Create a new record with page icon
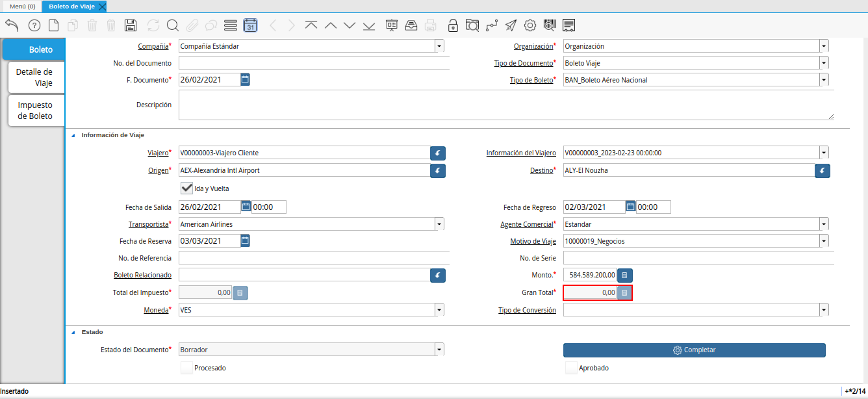The image size is (868, 399). click(x=54, y=25)
